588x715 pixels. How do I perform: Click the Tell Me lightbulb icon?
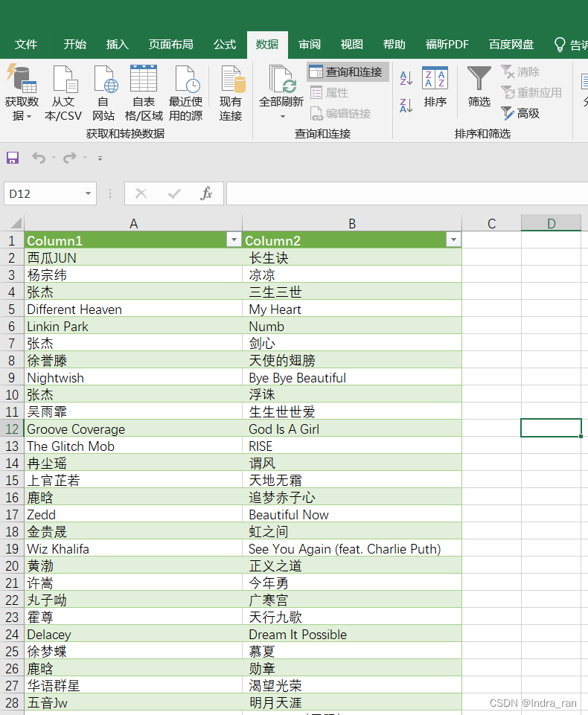(x=559, y=44)
